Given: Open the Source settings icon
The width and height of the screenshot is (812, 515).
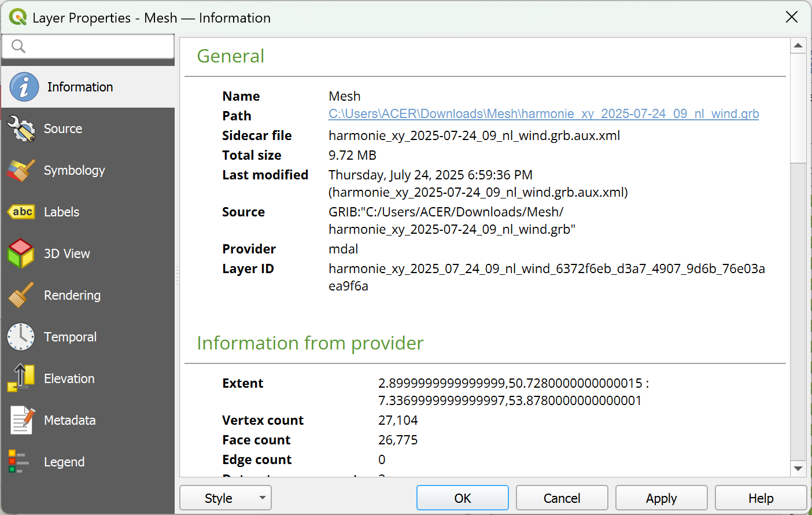Looking at the screenshot, I should [21, 128].
